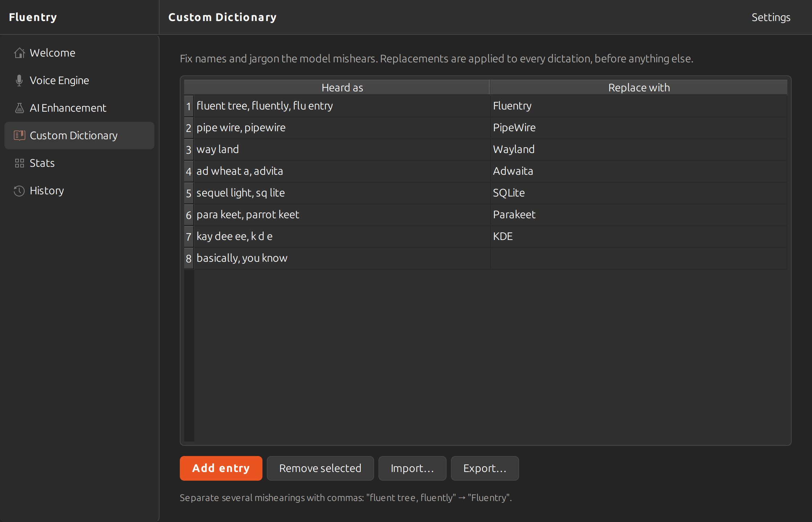This screenshot has height=522, width=812.
Task: Click the 'SQLite' replacement cell
Action: coord(639,193)
